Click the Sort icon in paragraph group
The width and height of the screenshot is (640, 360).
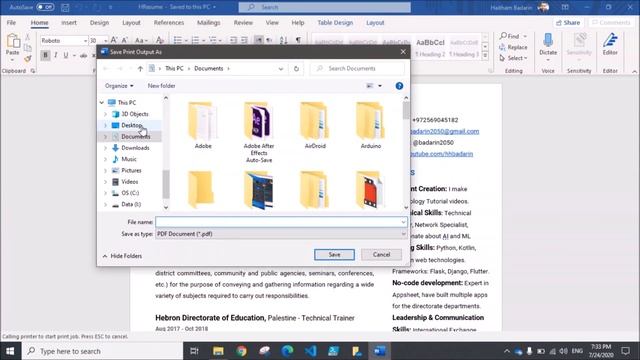coord(284,40)
